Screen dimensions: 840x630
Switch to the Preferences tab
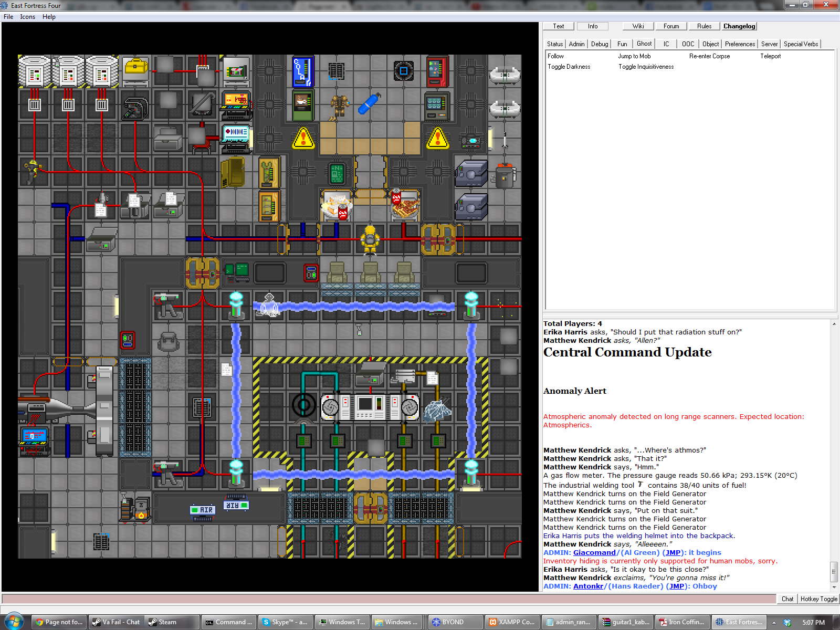click(740, 44)
